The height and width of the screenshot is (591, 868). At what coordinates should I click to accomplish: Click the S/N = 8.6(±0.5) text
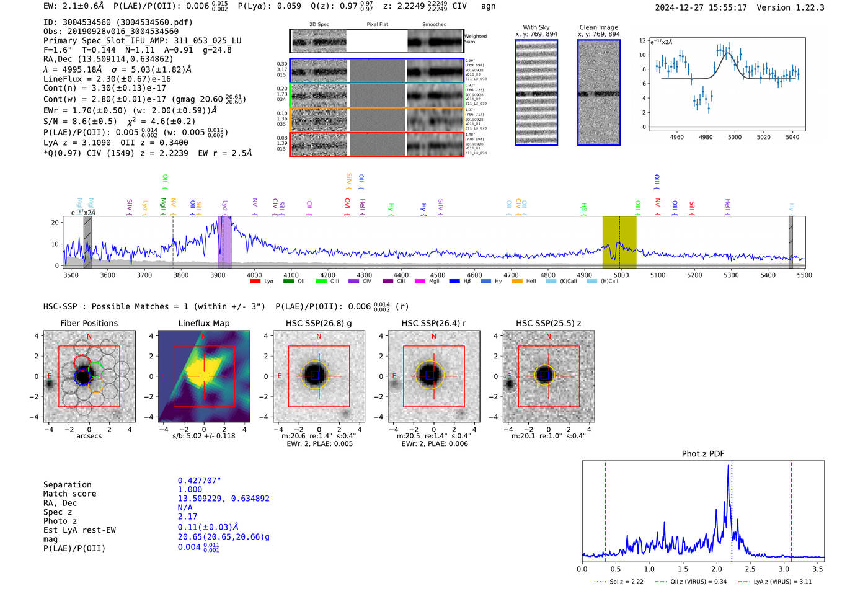(x=80, y=122)
